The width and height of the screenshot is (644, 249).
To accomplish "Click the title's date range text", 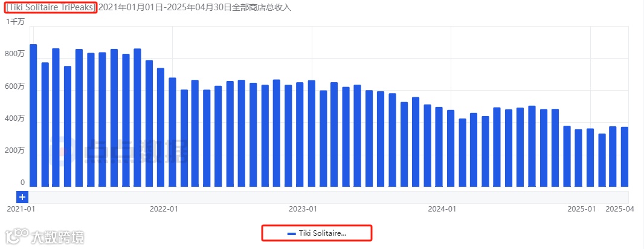I will click(165, 7).
